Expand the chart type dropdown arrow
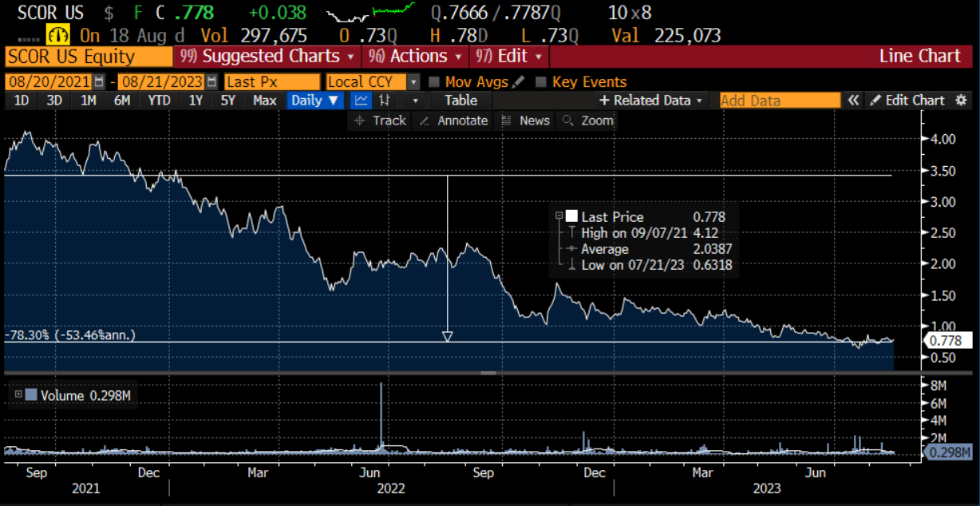Image resolution: width=980 pixels, height=506 pixels. 415,101
